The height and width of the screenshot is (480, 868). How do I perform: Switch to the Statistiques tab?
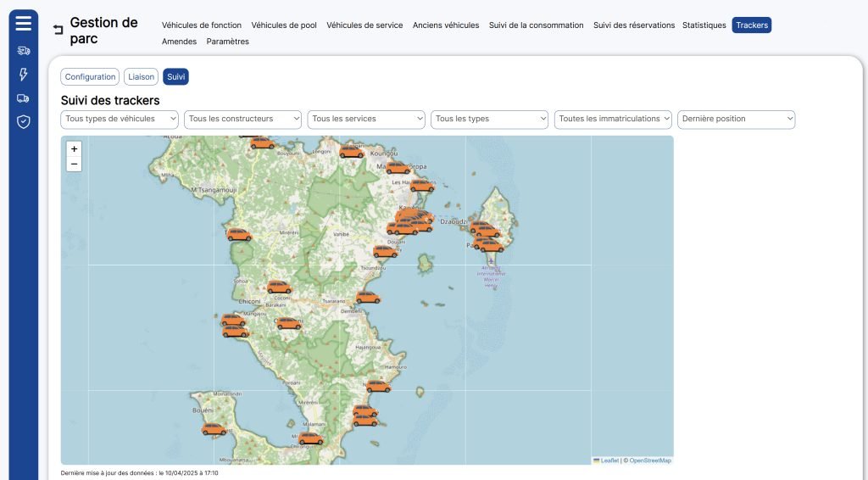point(704,25)
